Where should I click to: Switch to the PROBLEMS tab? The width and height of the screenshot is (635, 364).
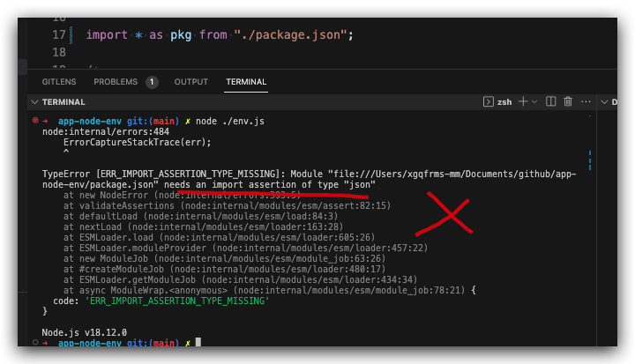pyautogui.click(x=116, y=82)
